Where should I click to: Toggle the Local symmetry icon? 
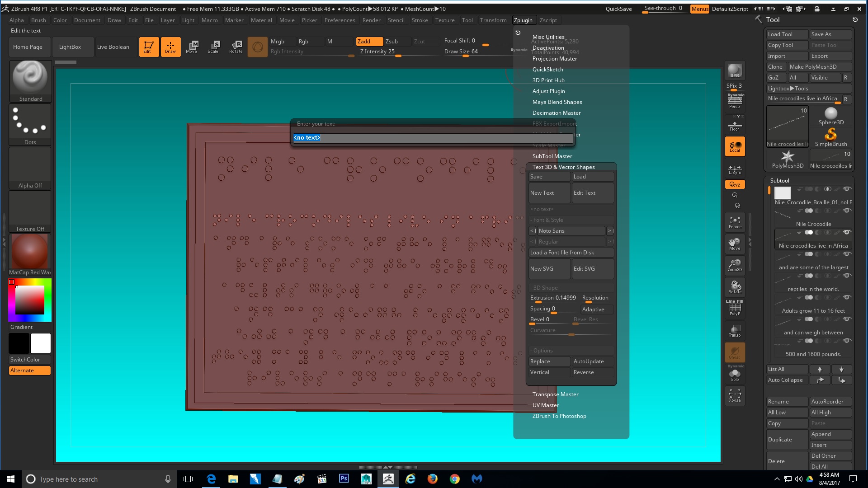(x=735, y=146)
